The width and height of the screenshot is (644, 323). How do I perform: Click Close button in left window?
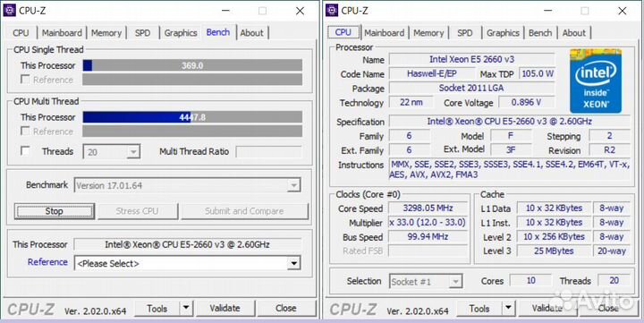[286, 308]
